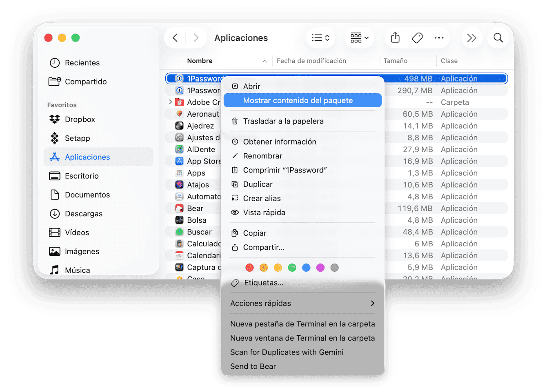Open the Share toolbar icon
Image resolution: width=547 pixels, height=392 pixels.
click(395, 38)
